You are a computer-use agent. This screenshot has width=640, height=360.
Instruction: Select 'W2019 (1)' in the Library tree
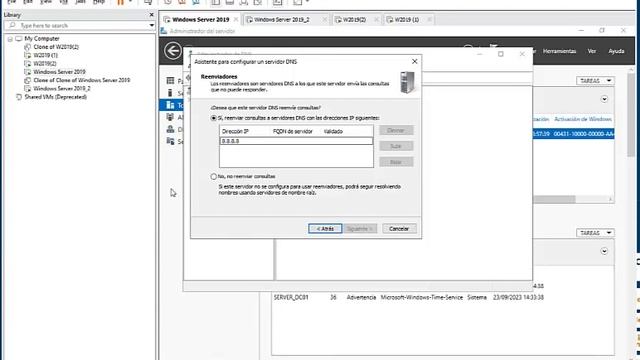click(46, 55)
